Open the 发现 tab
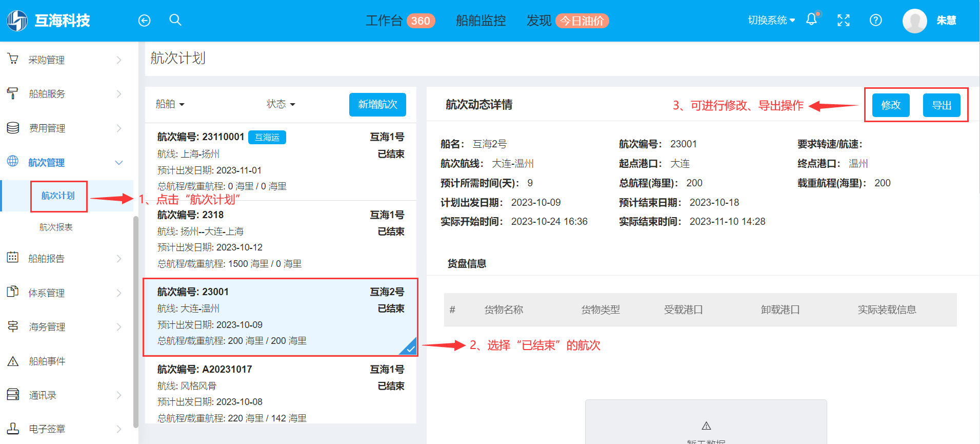Image resolution: width=980 pixels, height=444 pixels. point(539,21)
